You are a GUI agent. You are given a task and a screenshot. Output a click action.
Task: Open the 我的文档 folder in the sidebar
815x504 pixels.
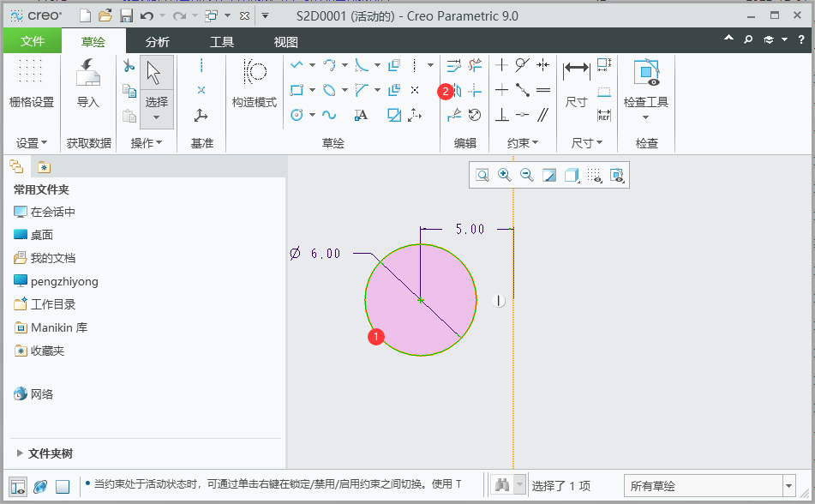click(53, 258)
